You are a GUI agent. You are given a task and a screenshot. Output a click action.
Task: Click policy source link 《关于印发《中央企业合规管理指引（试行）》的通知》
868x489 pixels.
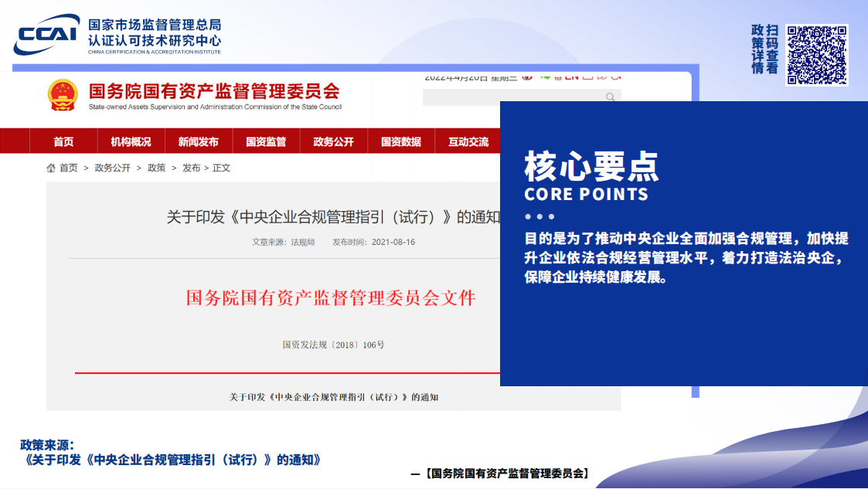click(171, 460)
